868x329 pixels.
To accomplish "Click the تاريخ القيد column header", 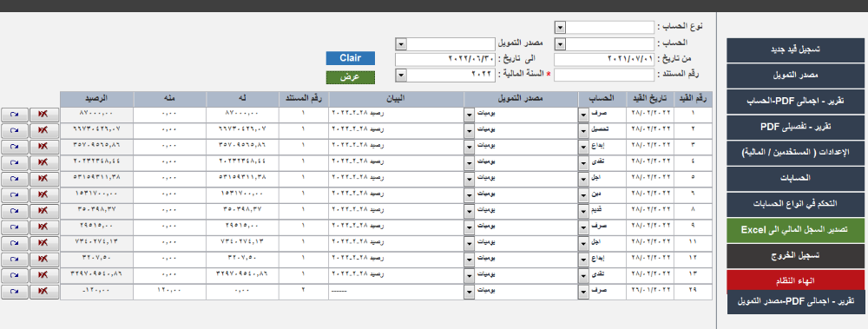I will (650, 99).
